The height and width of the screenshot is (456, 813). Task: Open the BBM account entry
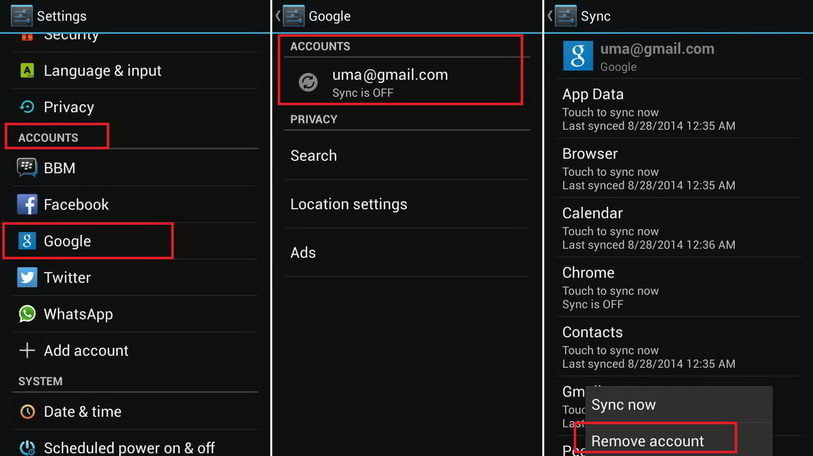point(135,168)
